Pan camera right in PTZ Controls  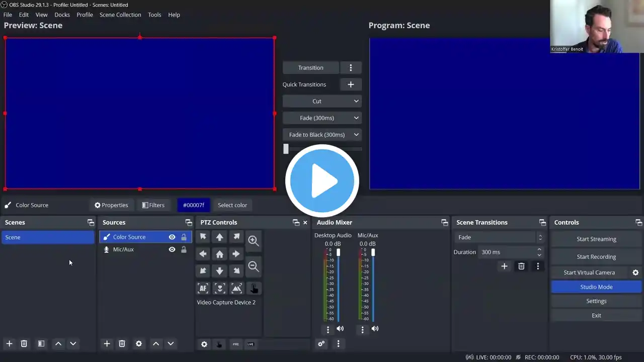(x=236, y=254)
